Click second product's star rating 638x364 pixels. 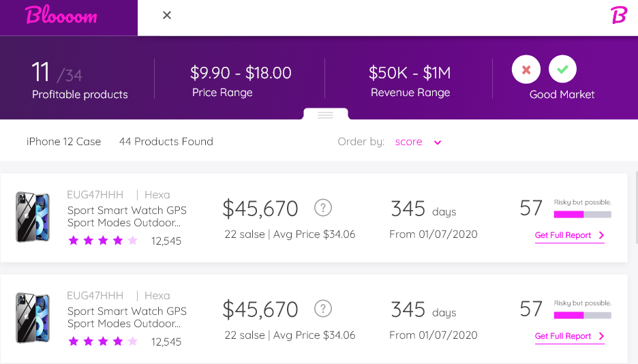click(x=103, y=341)
